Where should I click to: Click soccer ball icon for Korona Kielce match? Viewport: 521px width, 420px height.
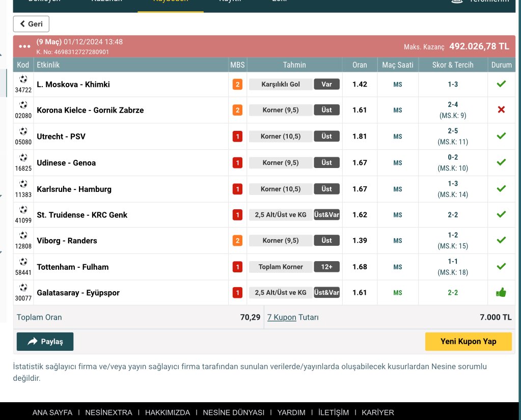point(23,105)
